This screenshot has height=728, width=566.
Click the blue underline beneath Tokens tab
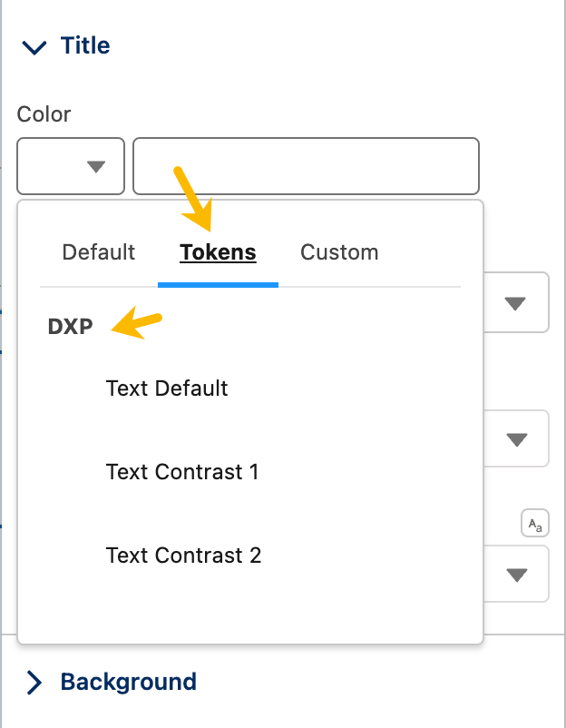(218, 285)
